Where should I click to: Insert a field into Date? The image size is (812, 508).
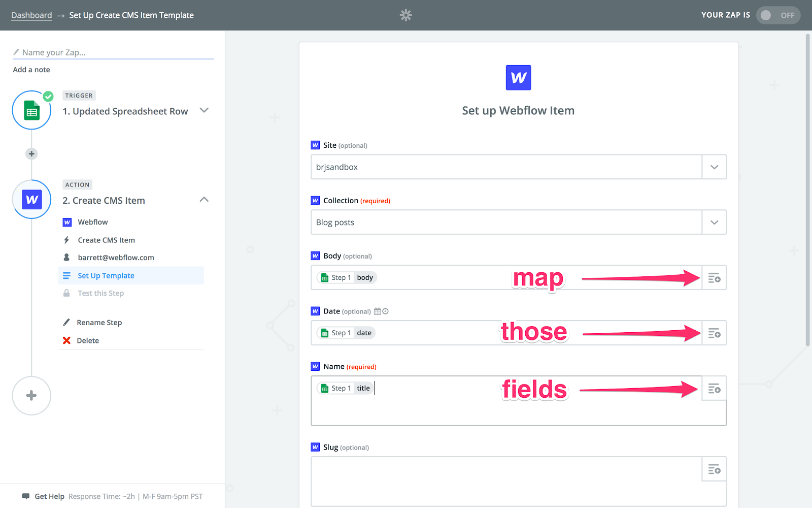714,333
